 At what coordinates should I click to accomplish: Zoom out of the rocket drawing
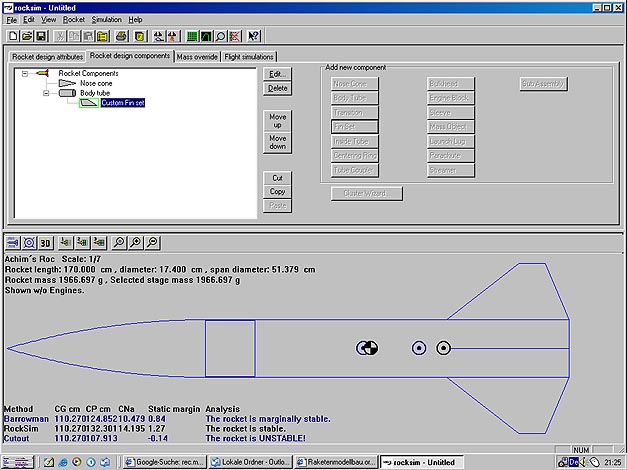[153, 242]
